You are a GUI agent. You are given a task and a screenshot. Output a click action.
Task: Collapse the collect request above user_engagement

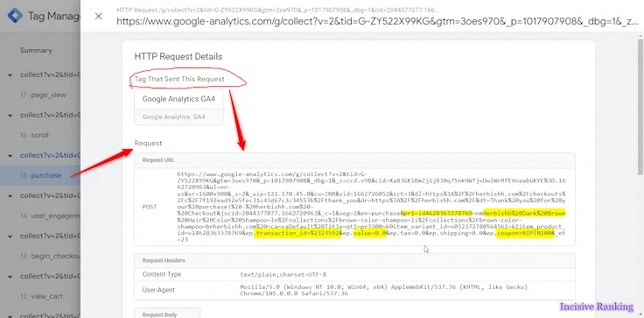click(10, 196)
